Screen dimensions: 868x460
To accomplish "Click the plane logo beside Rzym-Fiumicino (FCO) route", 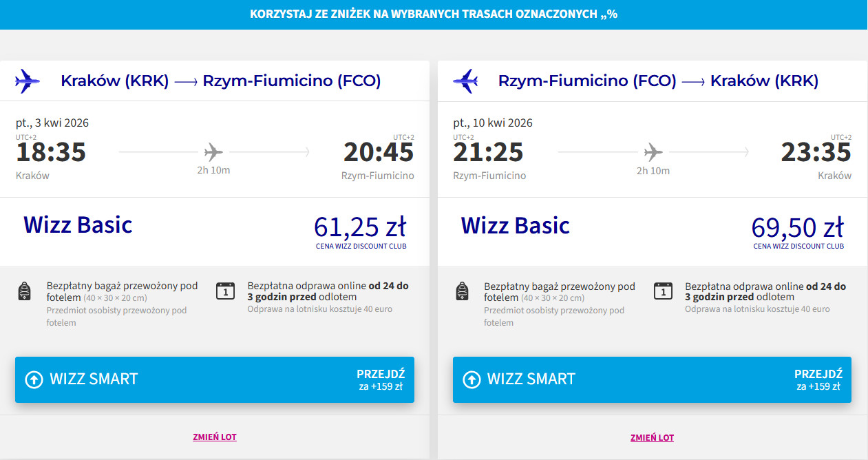I will pos(465,81).
